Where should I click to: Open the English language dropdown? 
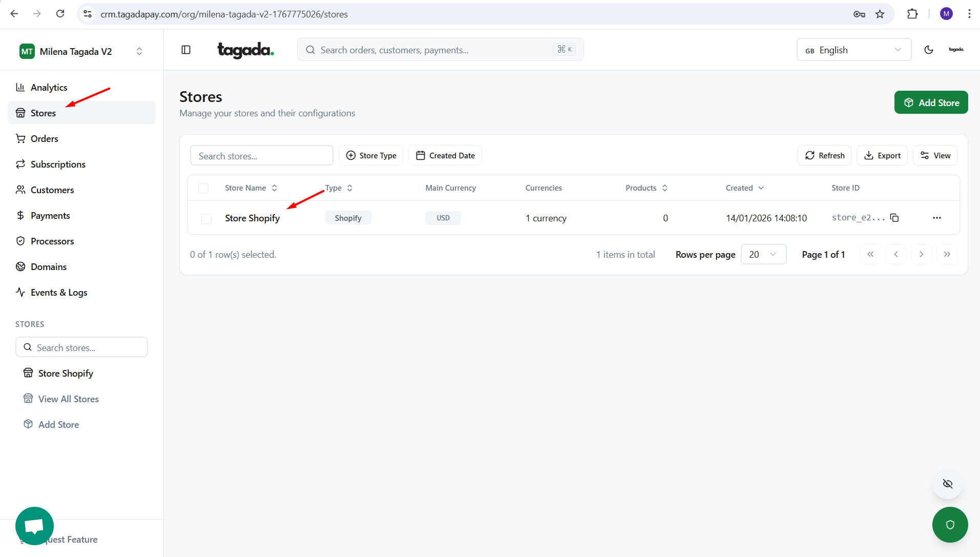[853, 50]
